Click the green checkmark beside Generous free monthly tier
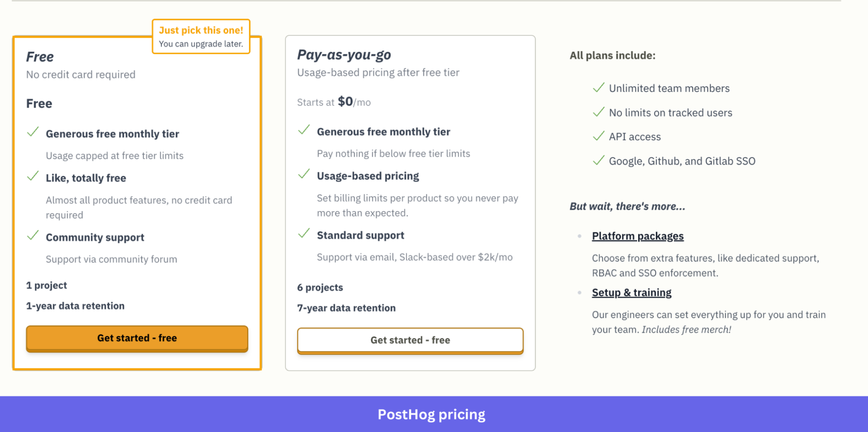Image resolution: width=868 pixels, height=432 pixels. [x=33, y=132]
